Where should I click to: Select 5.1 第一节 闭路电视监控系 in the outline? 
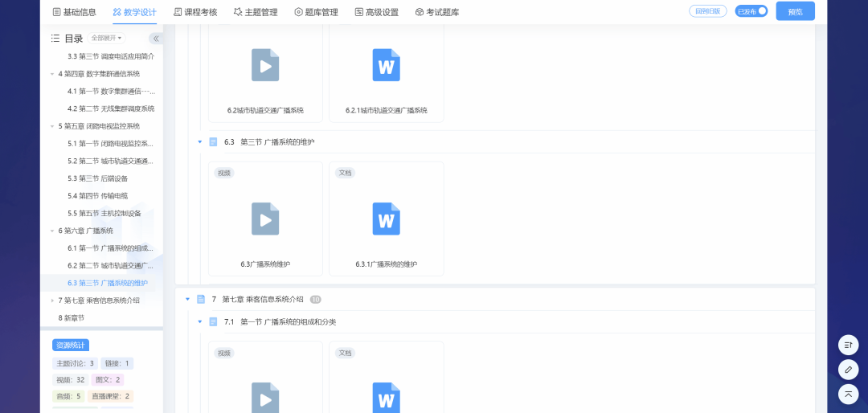[111, 143]
